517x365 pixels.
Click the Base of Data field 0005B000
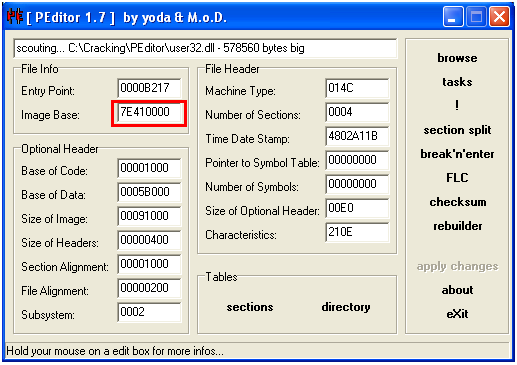(149, 192)
